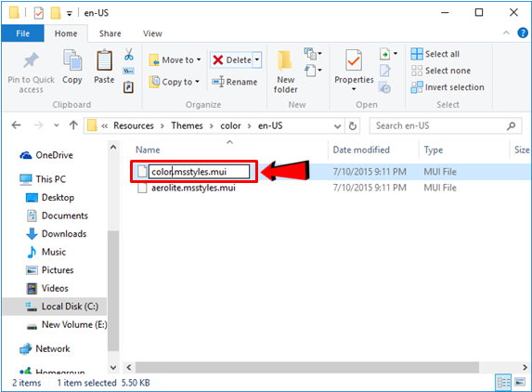
Task: Click Select none
Action: pyautogui.click(x=441, y=71)
